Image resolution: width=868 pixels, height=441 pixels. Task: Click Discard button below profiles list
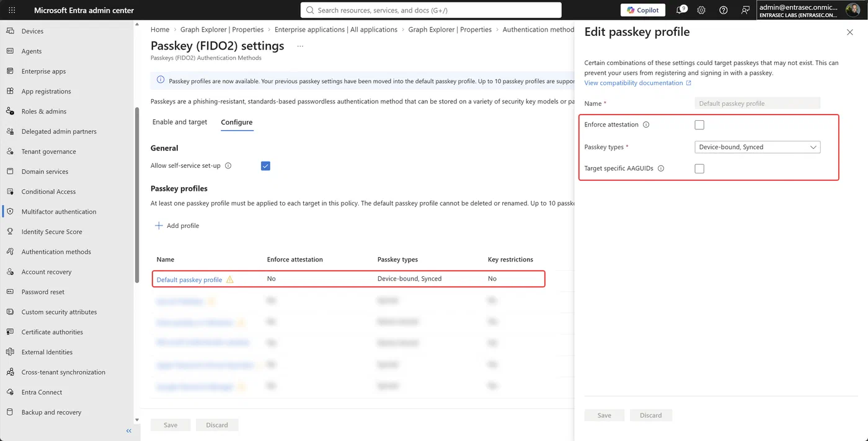tap(217, 425)
